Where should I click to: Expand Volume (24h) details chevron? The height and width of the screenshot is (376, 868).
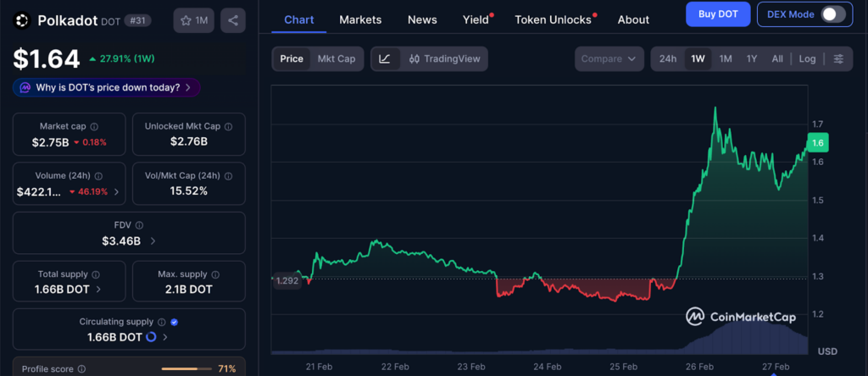pos(116,192)
